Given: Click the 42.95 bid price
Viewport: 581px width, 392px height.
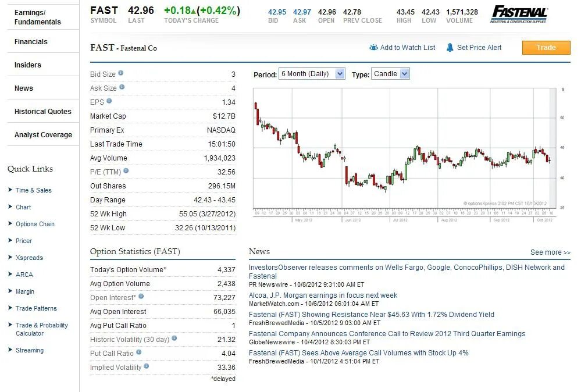Looking at the screenshot, I should [277, 12].
